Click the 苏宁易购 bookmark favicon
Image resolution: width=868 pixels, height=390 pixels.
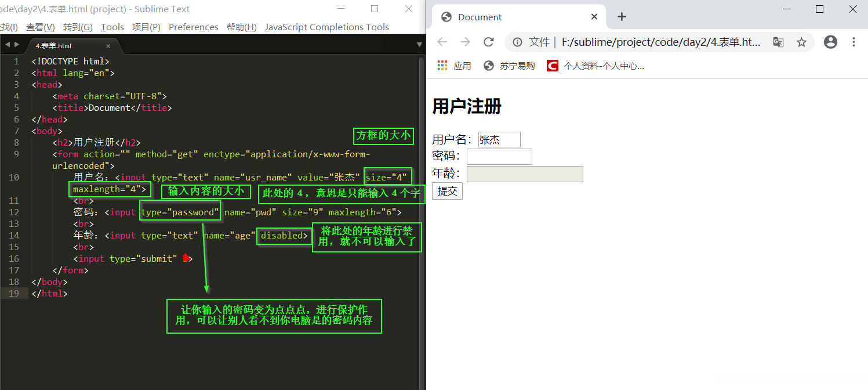click(x=488, y=65)
